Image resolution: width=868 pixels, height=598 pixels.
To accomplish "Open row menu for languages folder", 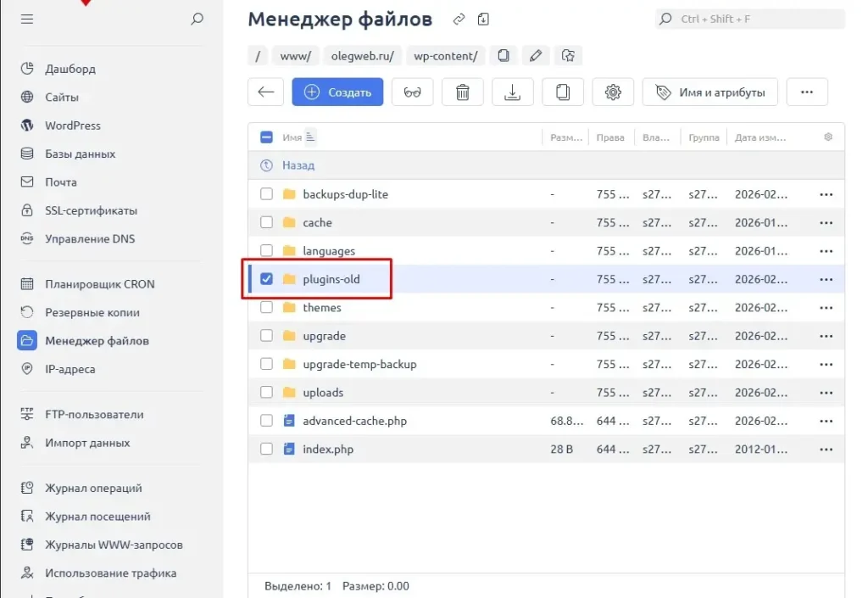I will [826, 251].
